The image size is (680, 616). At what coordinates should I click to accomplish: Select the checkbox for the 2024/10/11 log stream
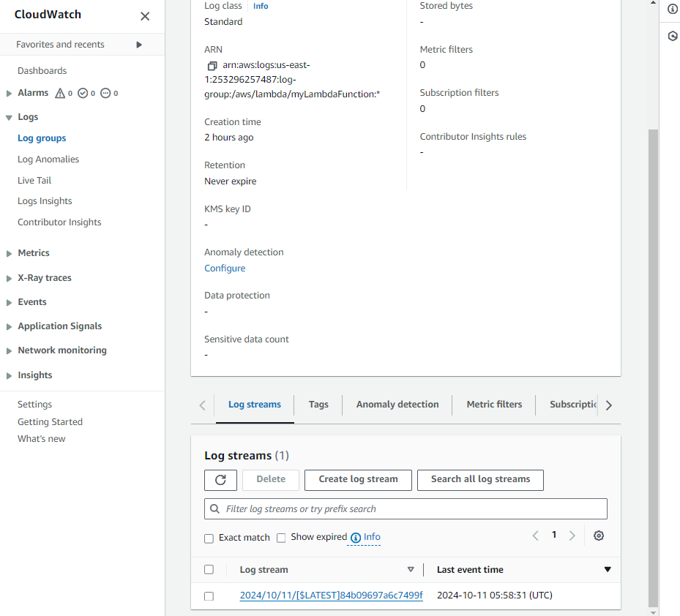[x=209, y=596]
